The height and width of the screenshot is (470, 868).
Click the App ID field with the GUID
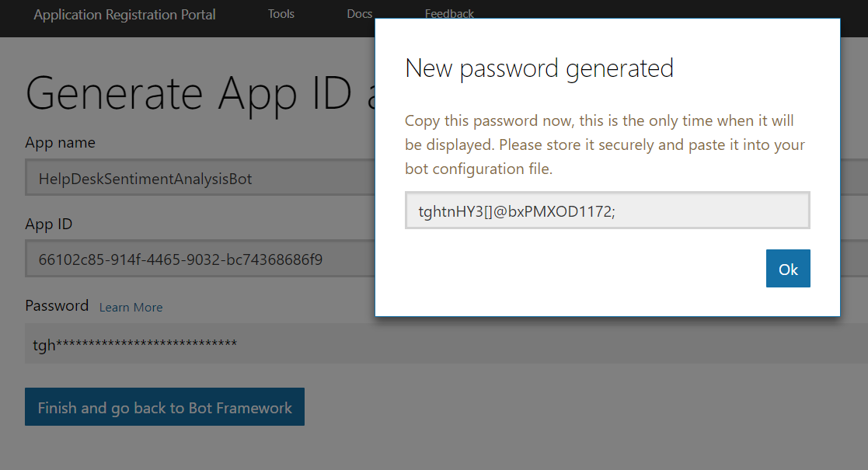point(200,259)
